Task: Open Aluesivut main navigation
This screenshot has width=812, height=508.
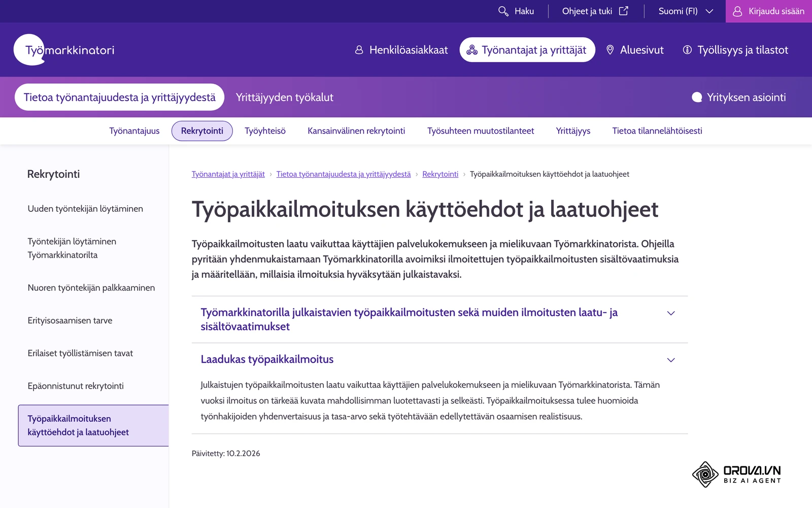Action: point(635,50)
